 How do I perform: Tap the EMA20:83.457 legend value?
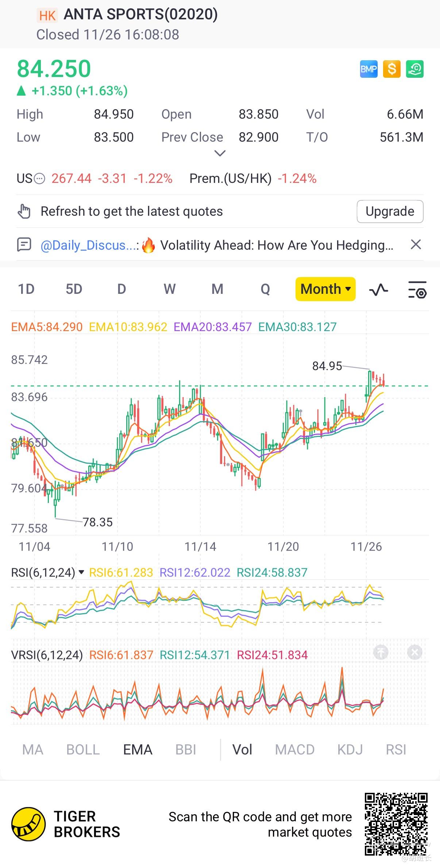coord(213,327)
